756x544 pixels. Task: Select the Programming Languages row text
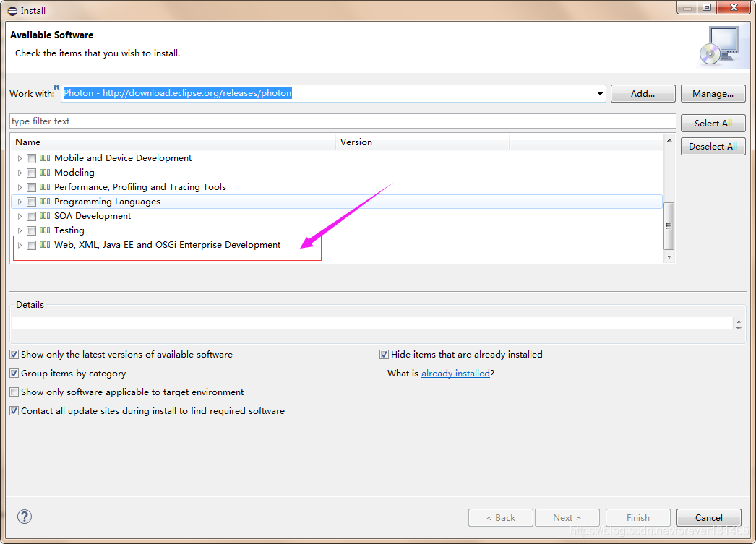[x=107, y=202]
